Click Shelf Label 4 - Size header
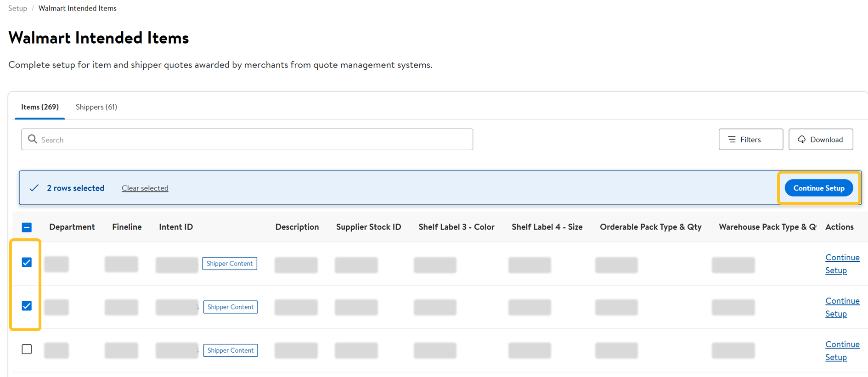The width and height of the screenshot is (868, 377). 547,227
